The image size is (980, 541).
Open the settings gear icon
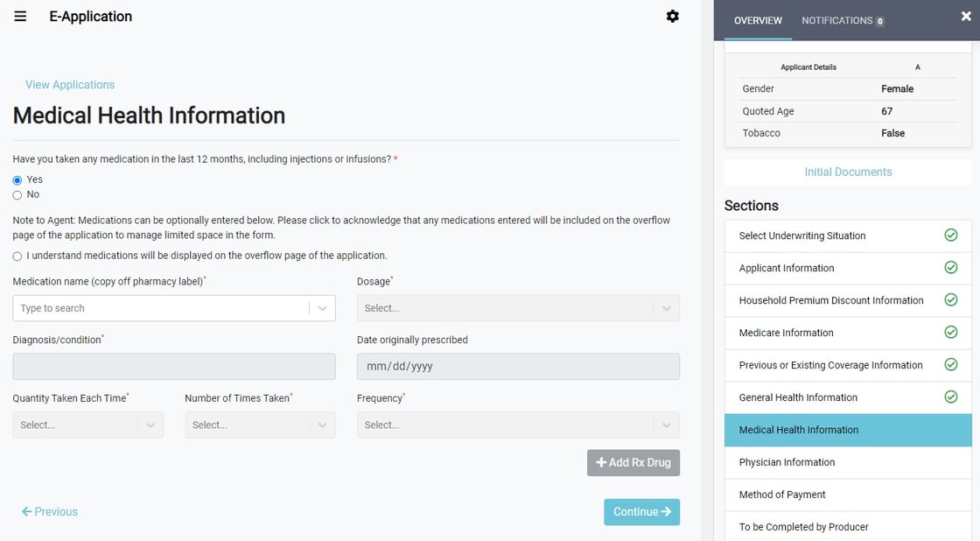point(672,15)
